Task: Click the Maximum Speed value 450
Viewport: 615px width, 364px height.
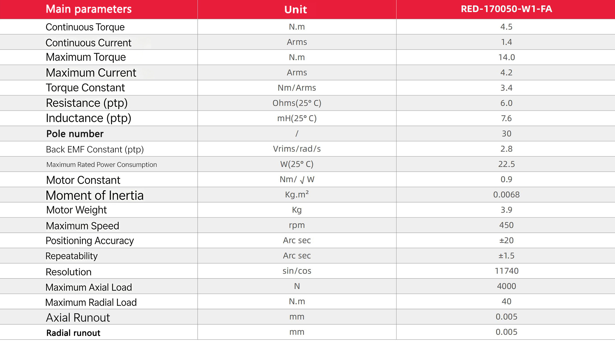Action: pos(506,225)
